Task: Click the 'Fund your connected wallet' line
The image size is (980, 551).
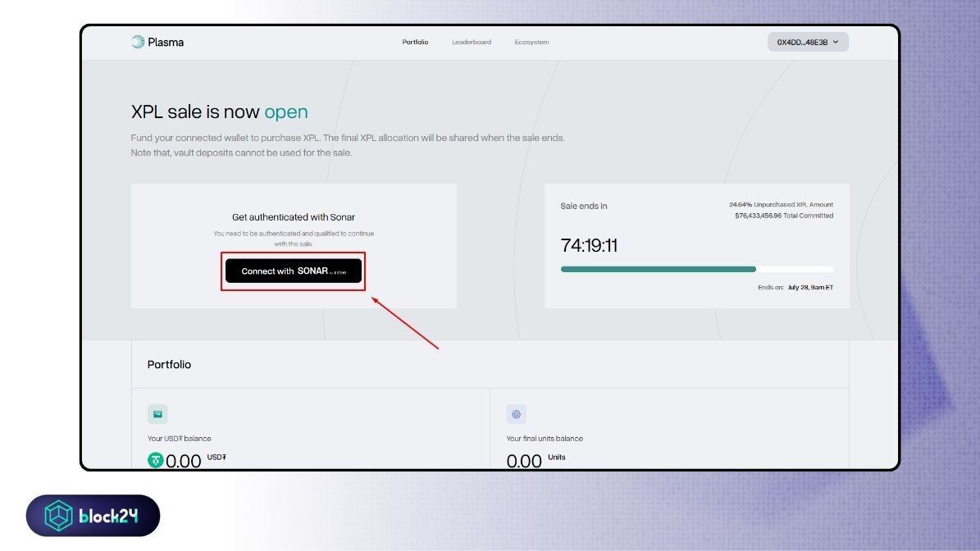Action: [348, 138]
